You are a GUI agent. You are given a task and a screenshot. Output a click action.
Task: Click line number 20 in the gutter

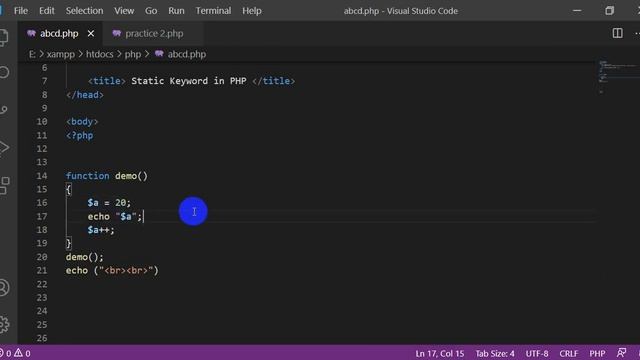pos(42,257)
